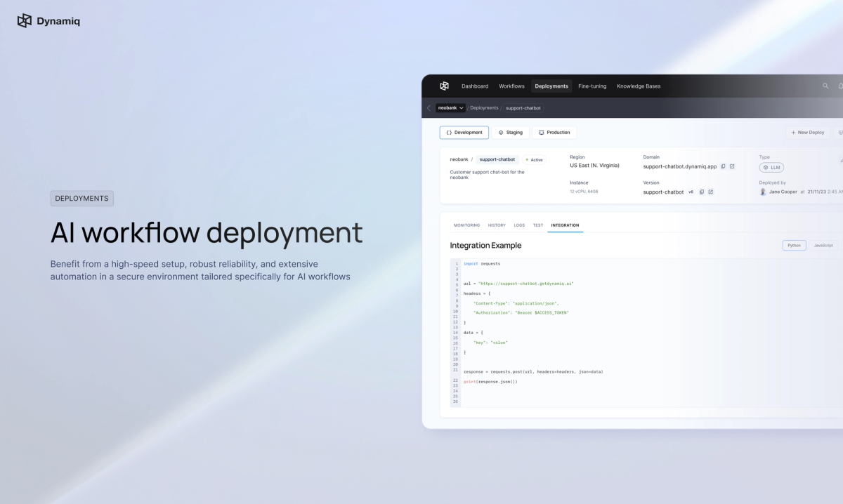Choose the JavaScript code example
The image size is (843, 504).
pos(823,245)
